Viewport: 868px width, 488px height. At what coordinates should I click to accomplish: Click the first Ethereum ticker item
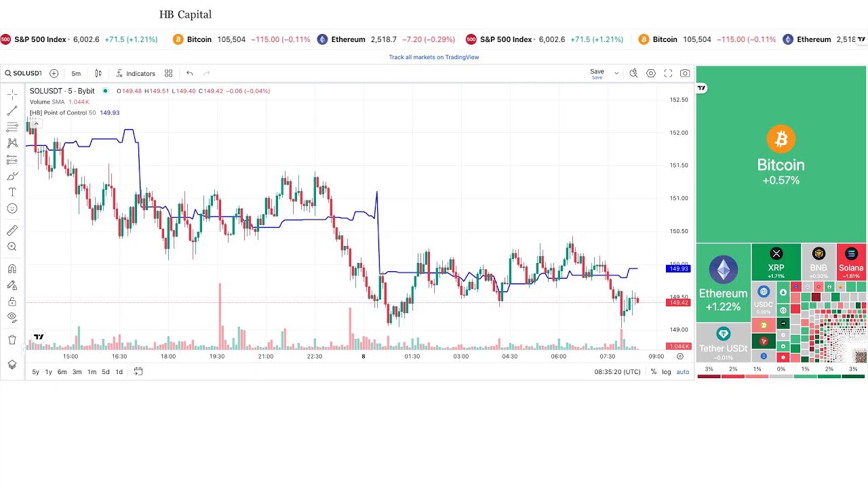pos(387,39)
